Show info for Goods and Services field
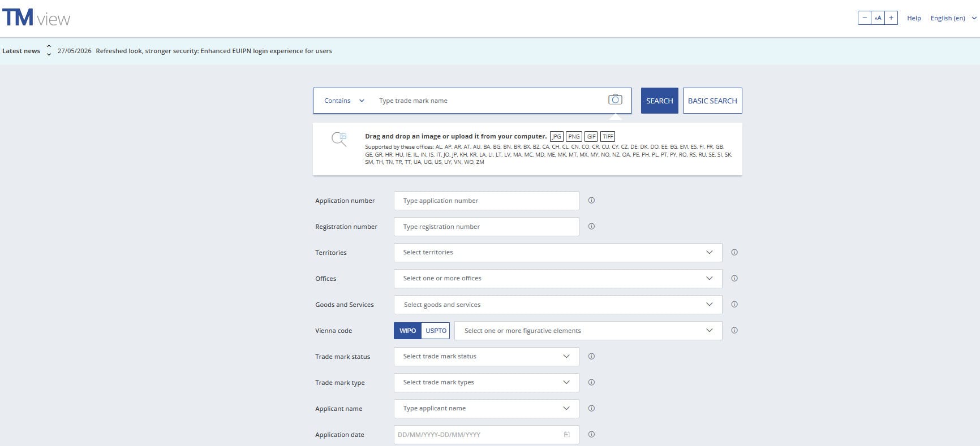Viewport: 980px width, 446px height. point(734,304)
